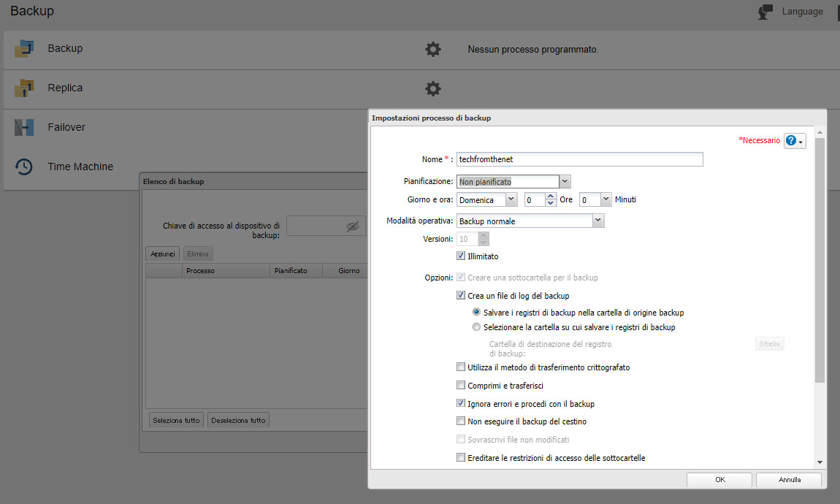This screenshot has height=504, width=840.
Task: Enable Utilizza il metodo di trasferimento crittografato
Action: (x=461, y=367)
